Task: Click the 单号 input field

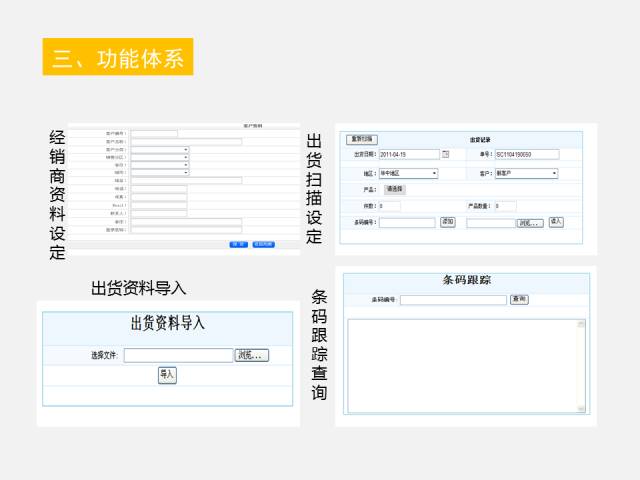Action: (x=526, y=154)
